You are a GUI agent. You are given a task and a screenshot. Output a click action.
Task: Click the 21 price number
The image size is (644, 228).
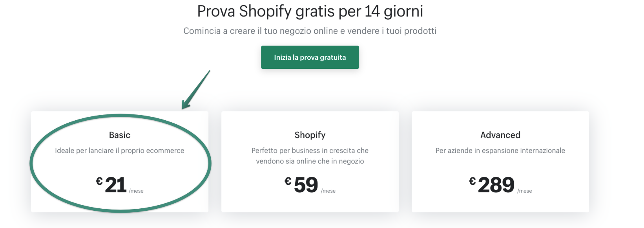[x=116, y=185]
